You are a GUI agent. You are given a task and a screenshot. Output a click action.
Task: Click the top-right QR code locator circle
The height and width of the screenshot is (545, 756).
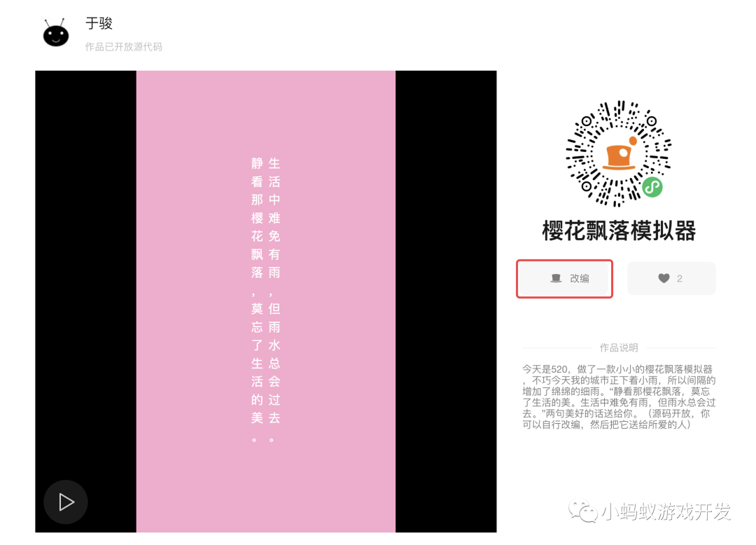(x=652, y=121)
